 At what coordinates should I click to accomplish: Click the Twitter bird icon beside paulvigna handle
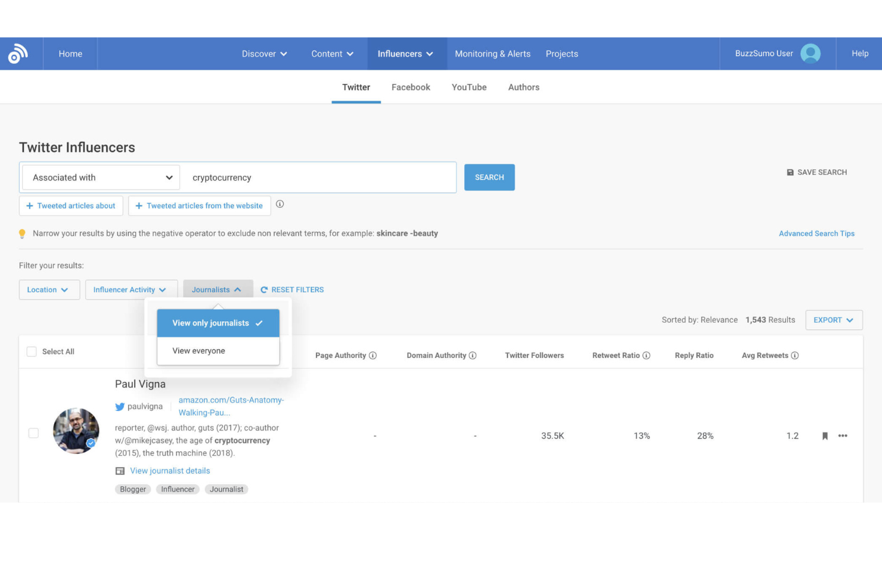pyautogui.click(x=119, y=406)
